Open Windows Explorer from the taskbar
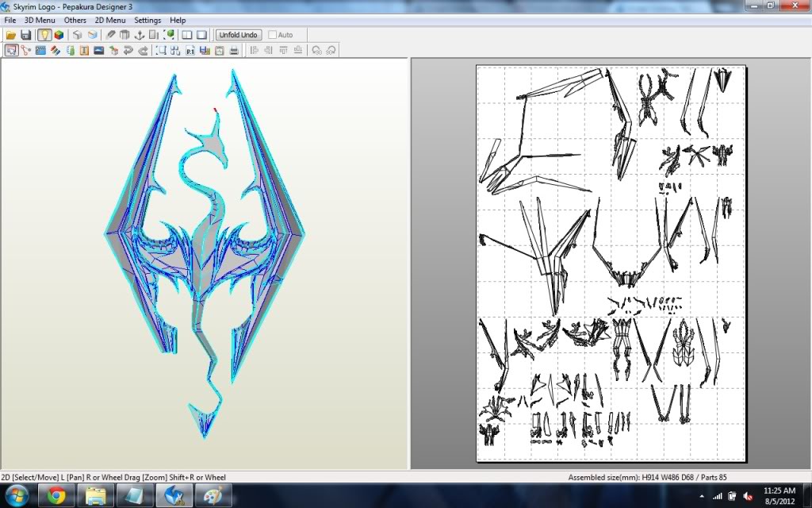 coord(96,496)
